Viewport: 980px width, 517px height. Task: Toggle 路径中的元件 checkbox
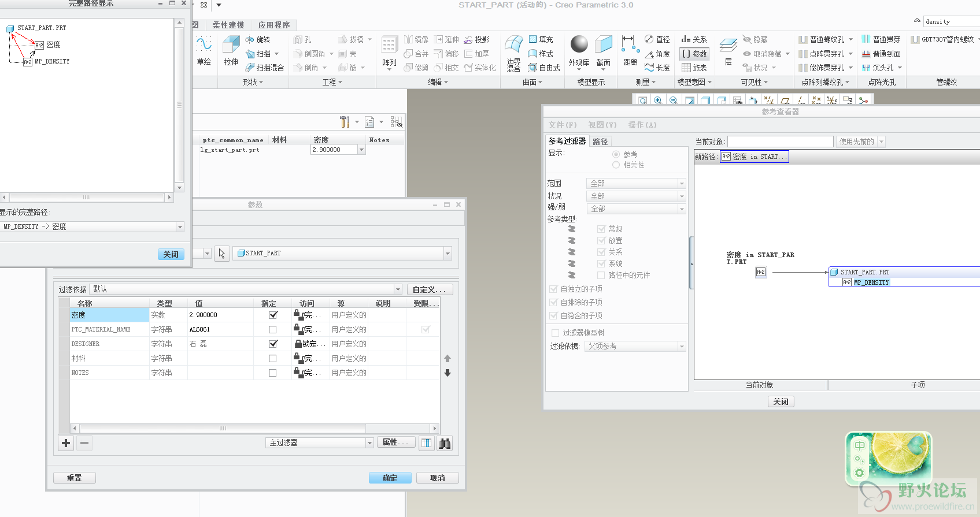pyautogui.click(x=601, y=276)
